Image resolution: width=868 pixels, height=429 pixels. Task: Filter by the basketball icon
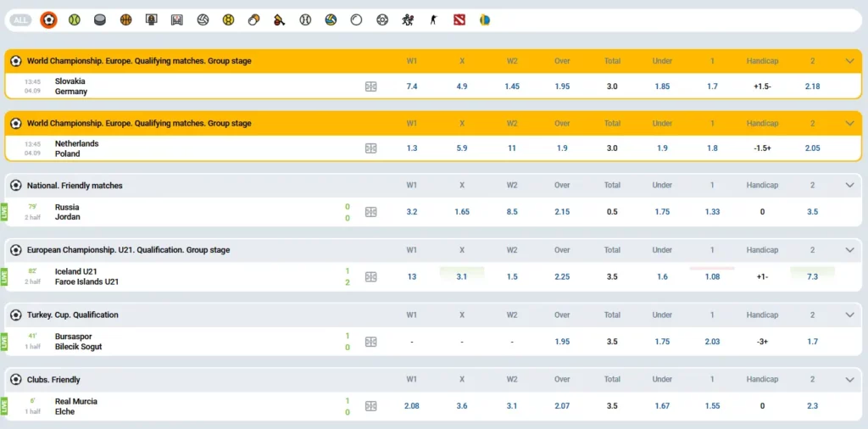click(x=126, y=19)
